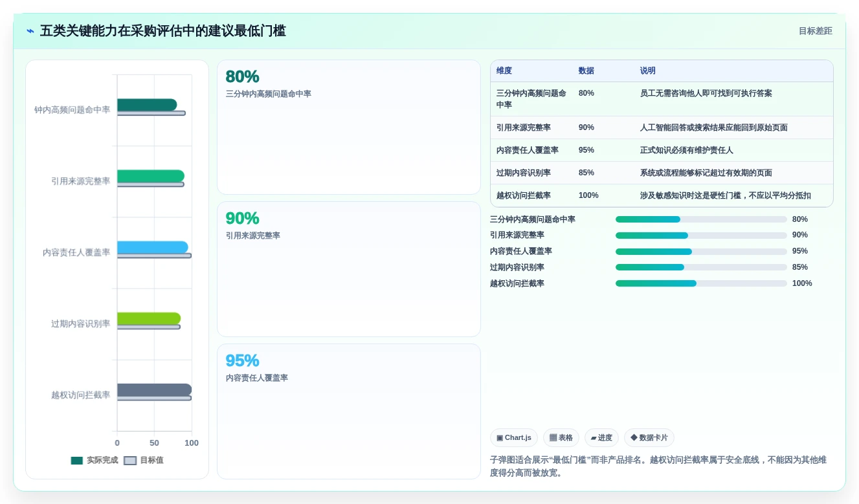
Task: Toggle the 实际完成 legend item
Action: pyautogui.click(x=95, y=461)
